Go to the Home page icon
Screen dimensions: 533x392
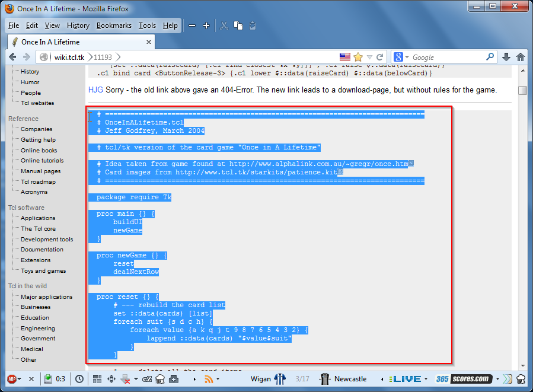click(521, 57)
